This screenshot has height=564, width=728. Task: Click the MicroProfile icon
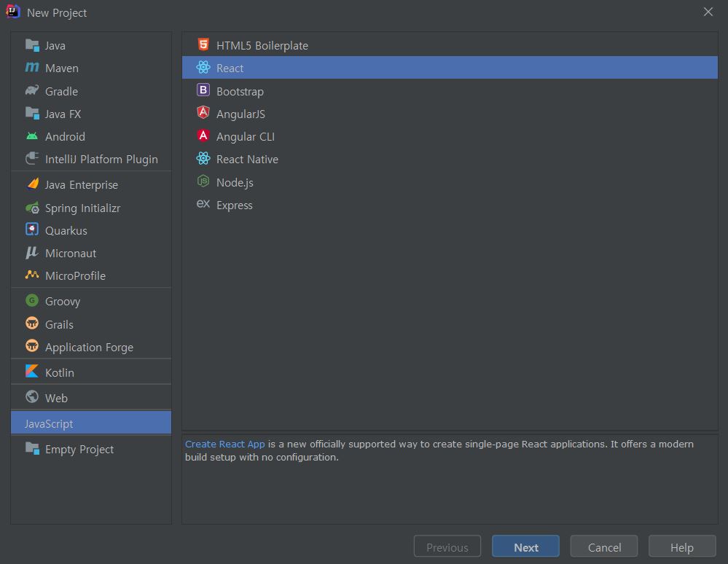point(32,275)
